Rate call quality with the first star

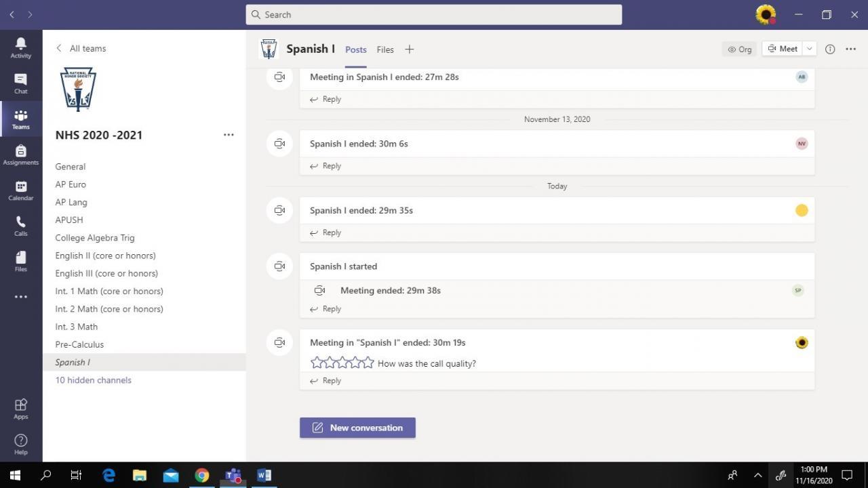click(316, 363)
